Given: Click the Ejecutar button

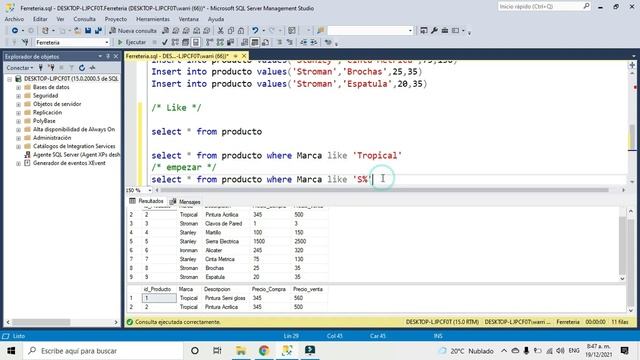Looking at the screenshot, I should click(x=131, y=42).
